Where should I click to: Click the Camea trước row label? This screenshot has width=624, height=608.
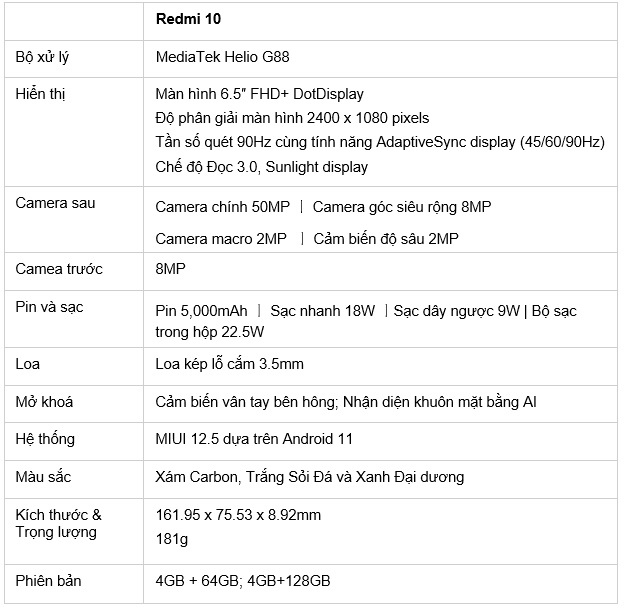(59, 269)
